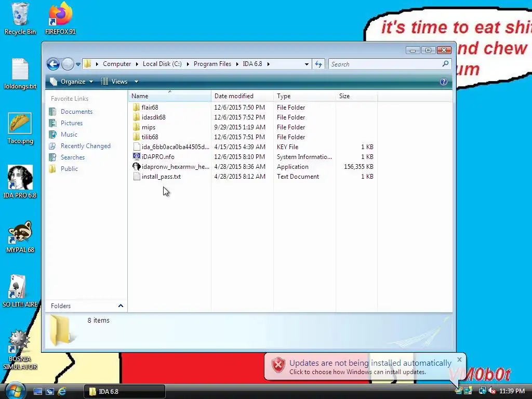This screenshot has height=399, width=532.
Task: Launch Internet Explorer from quick launch
Action: click(62, 391)
